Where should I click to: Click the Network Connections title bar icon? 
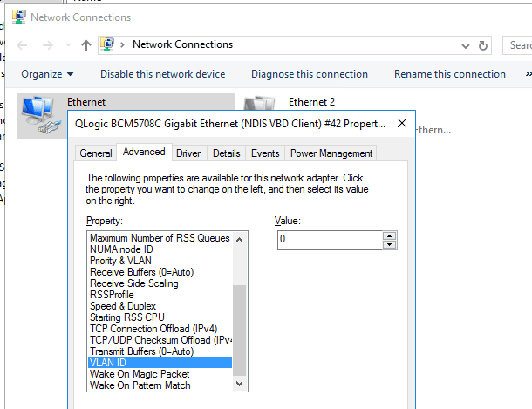point(19,17)
